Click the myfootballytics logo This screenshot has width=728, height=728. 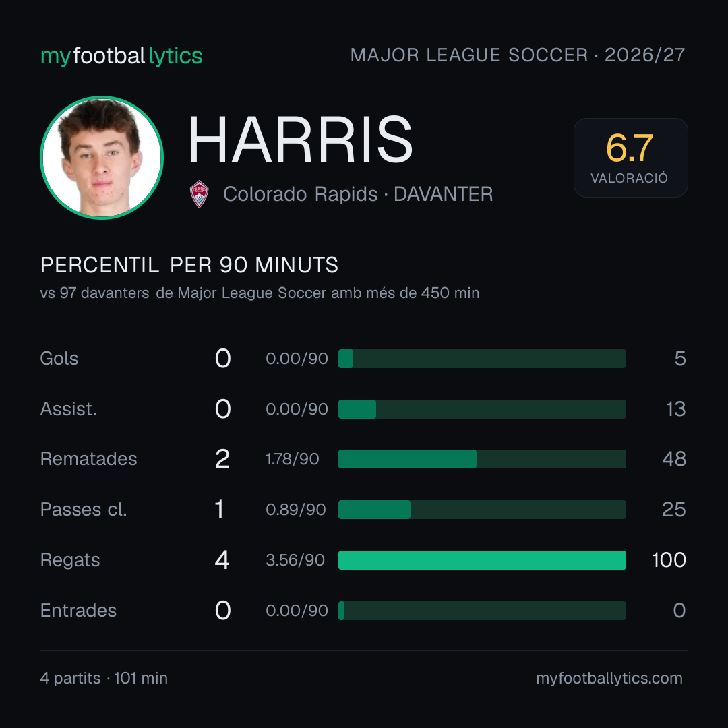(x=121, y=56)
